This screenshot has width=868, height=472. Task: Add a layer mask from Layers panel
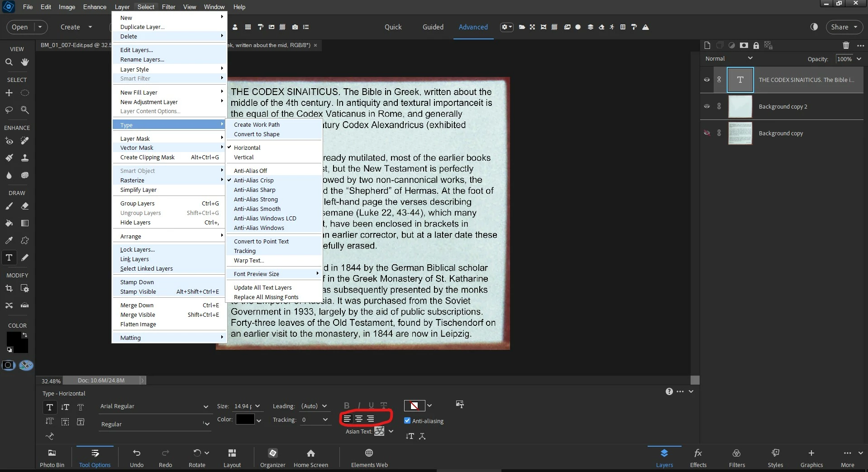coord(744,45)
